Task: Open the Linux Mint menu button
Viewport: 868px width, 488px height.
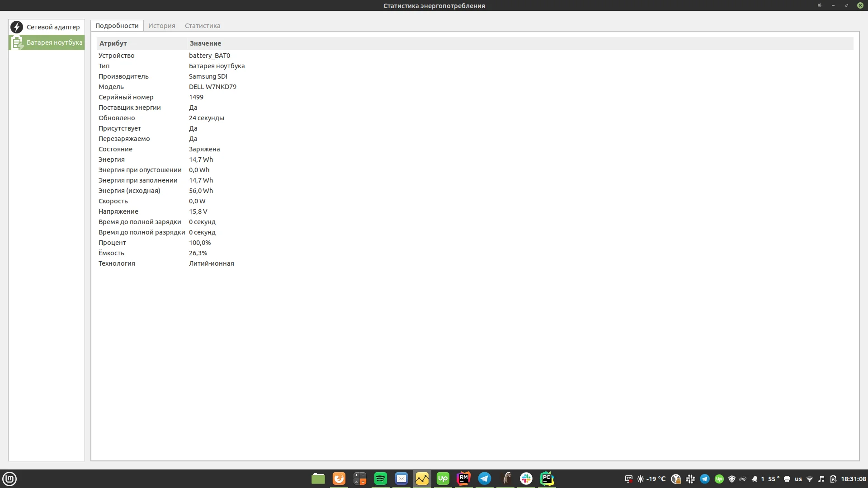Action: 9,479
